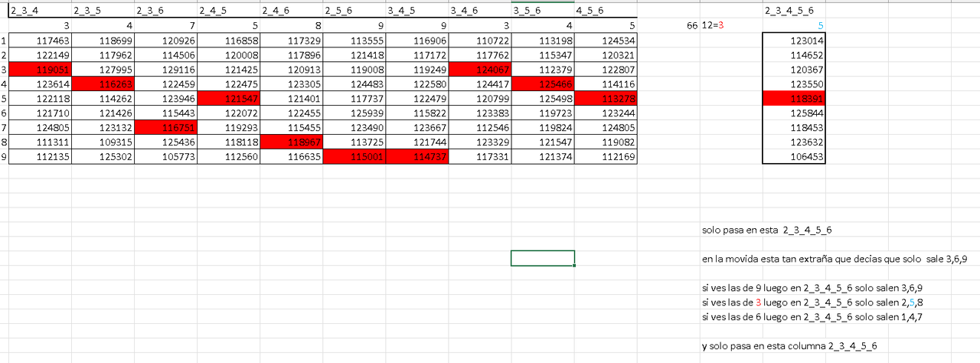This screenshot has height=363, width=980.
Task: Select the 2_4_6 column header cell
Action: 292,11
